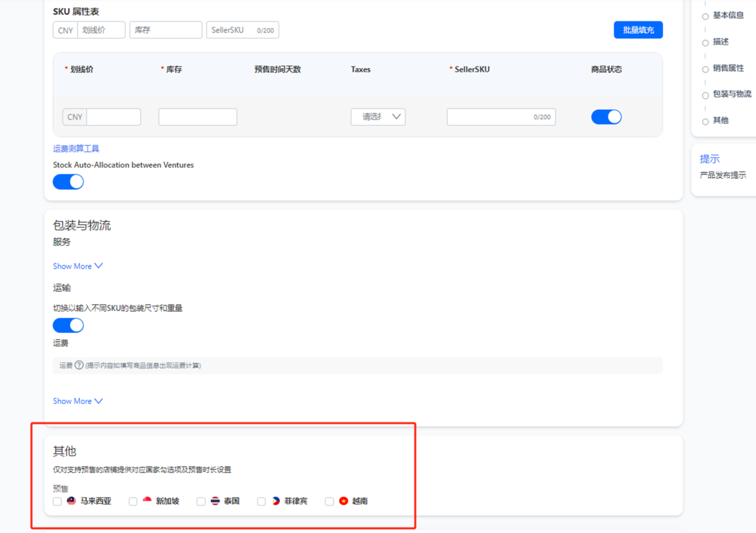Click the shipping fee help question-mark icon
Screen dimensions: 756x533
point(79,365)
